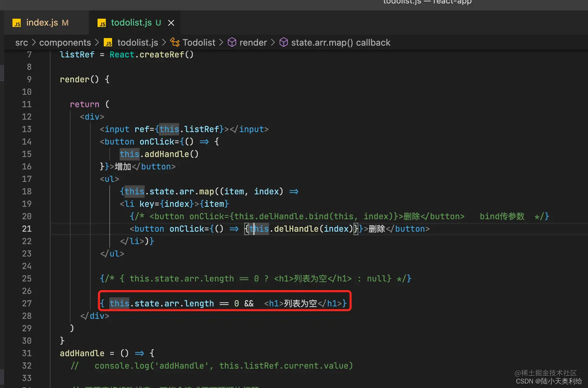Click the 'return (' statement

pyautogui.click(x=89, y=104)
